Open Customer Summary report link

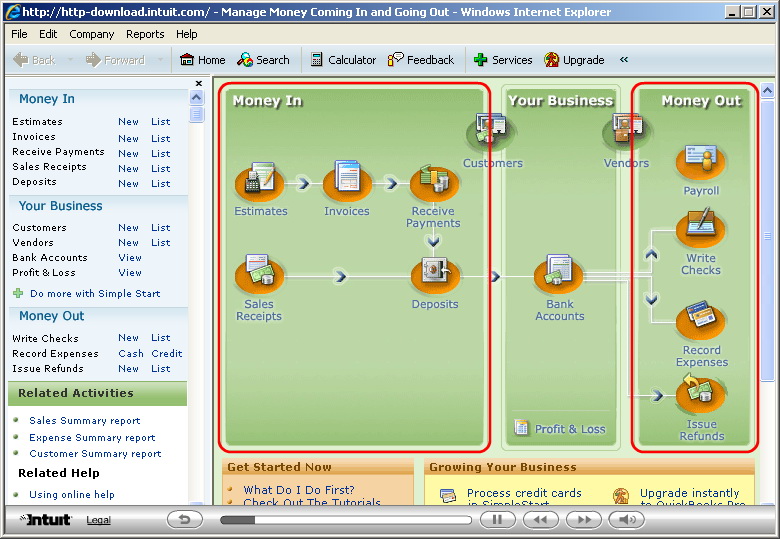coord(95,453)
